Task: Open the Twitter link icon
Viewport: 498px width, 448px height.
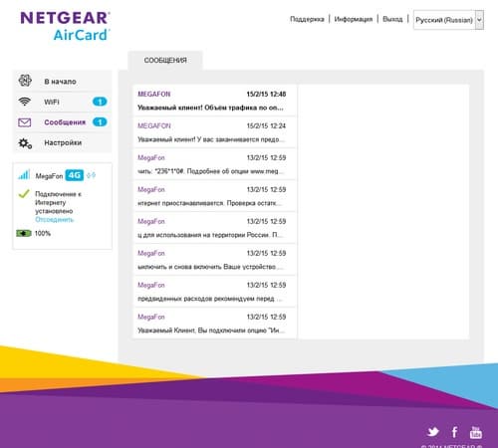Action: click(x=433, y=432)
